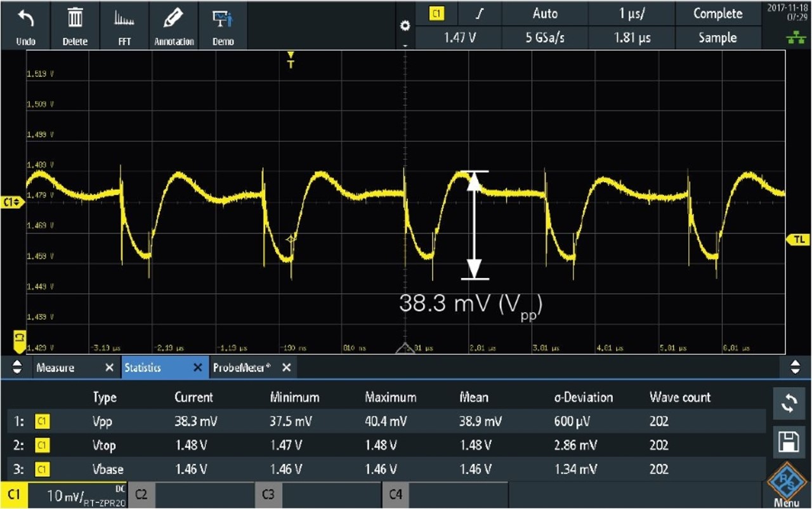
Task: Close the Measure tab
Action: point(109,367)
